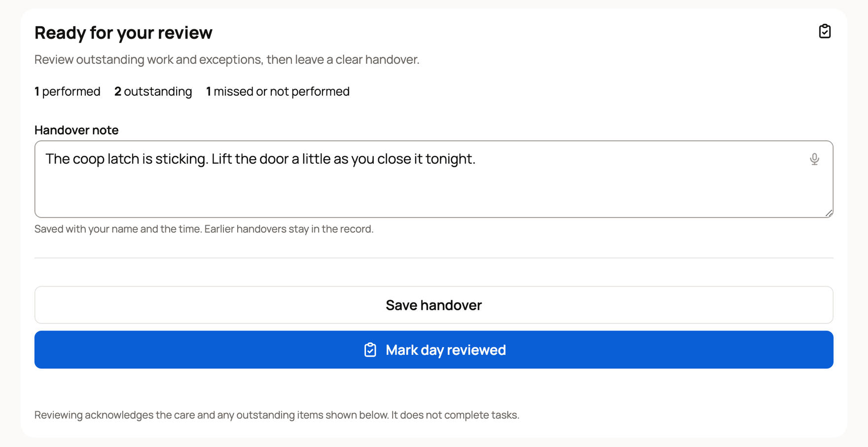Click the "Ready for your review" heading

pyautogui.click(x=123, y=33)
